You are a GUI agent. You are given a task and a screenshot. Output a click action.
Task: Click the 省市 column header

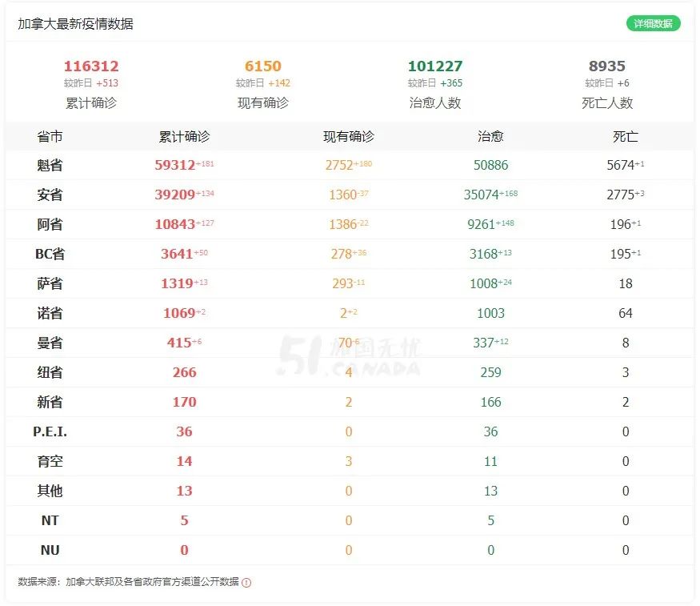(50, 137)
